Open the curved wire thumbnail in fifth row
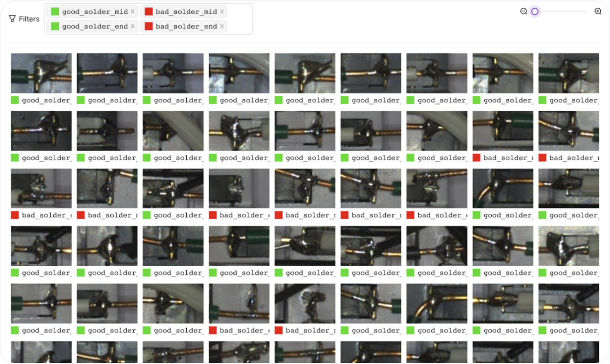610x364 pixels. coord(437,303)
